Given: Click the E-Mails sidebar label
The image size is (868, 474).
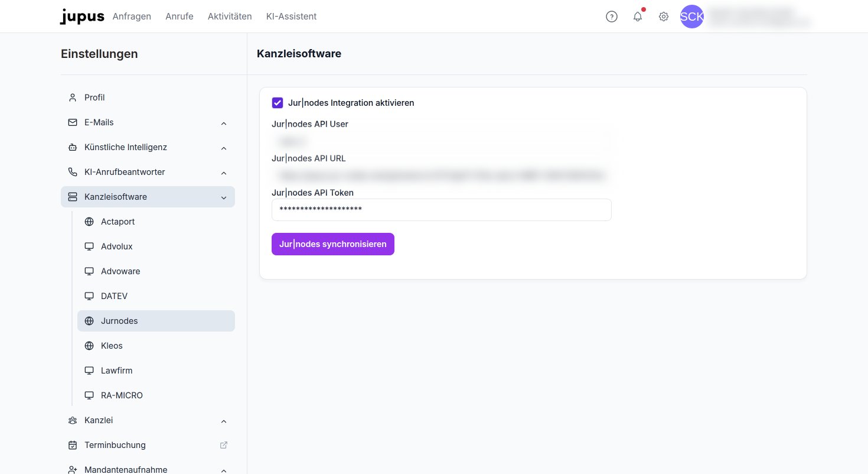Looking at the screenshot, I should click(99, 122).
